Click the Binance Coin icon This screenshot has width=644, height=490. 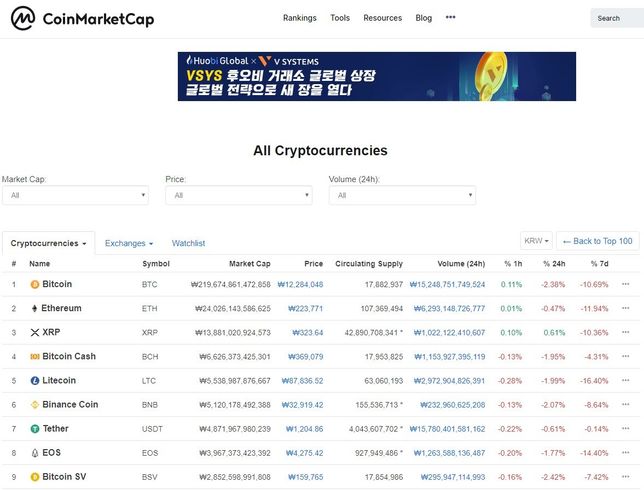coord(35,404)
